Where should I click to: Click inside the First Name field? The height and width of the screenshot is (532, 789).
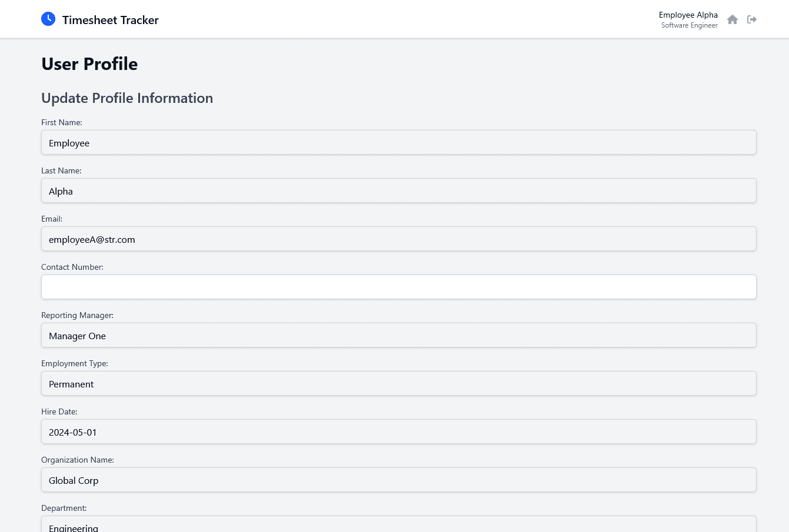[398, 142]
